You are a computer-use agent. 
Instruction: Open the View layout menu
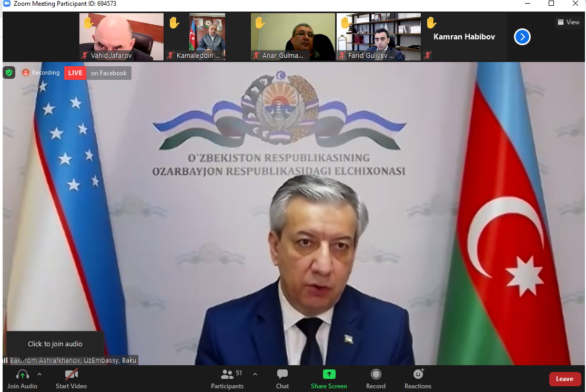click(568, 22)
